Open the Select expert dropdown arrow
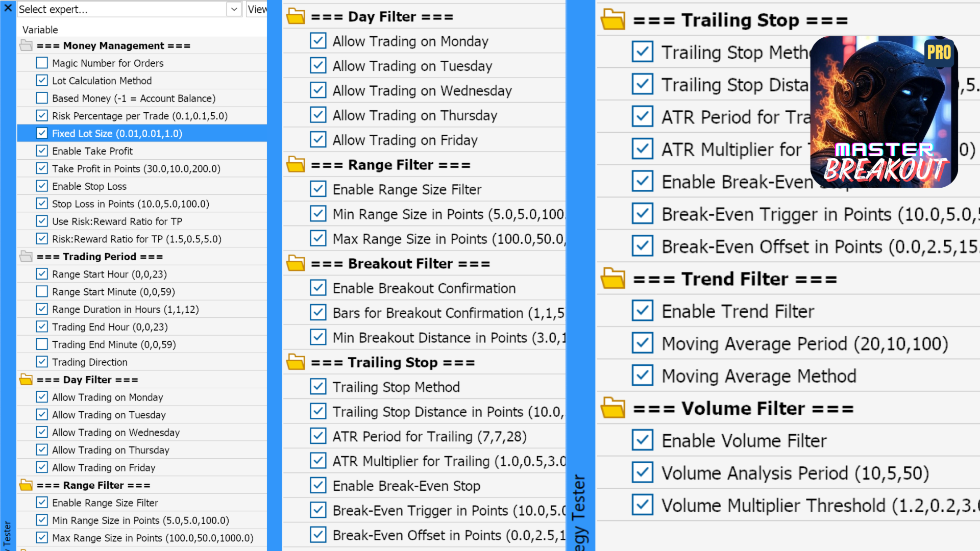Image resolution: width=980 pixels, height=551 pixels. pyautogui.click(x=234, y=9)
